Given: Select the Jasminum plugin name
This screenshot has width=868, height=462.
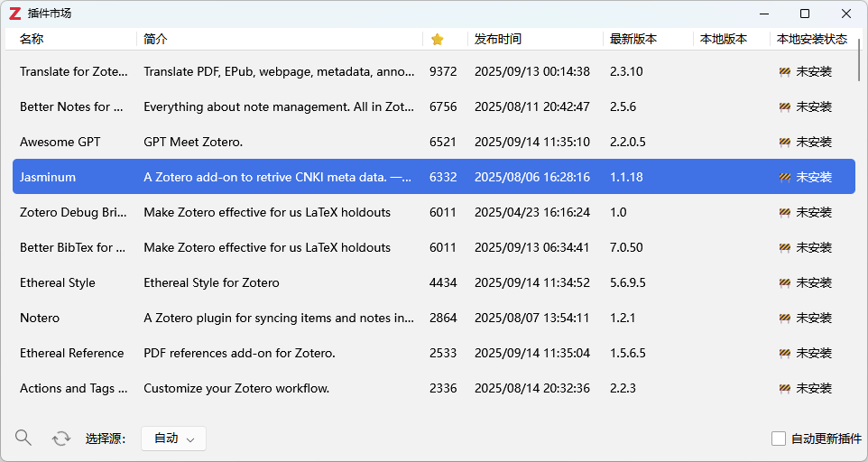Looking at the screenshot, I should coord(48,177).
